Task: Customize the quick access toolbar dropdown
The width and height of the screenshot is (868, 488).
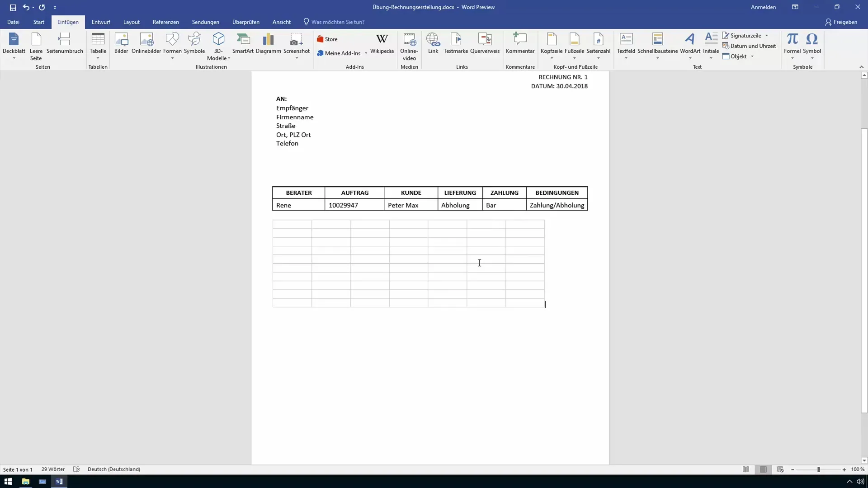Action: pos(55,8)
